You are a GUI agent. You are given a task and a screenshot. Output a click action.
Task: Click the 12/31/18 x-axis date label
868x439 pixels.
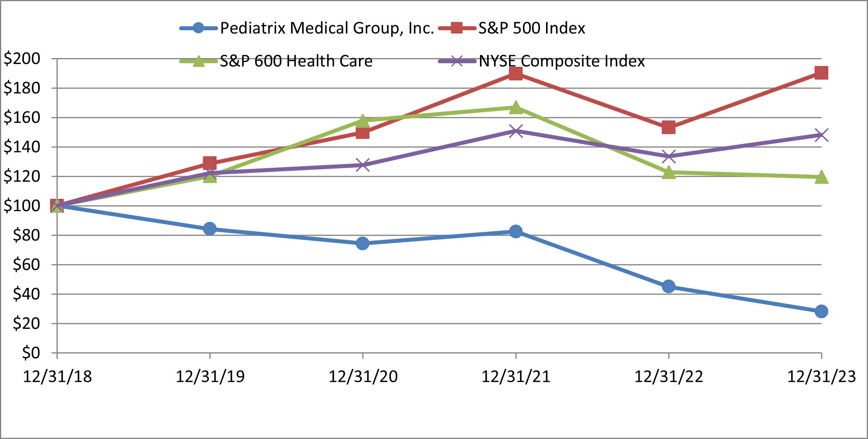pyautogui.click(x=57, y=377)
